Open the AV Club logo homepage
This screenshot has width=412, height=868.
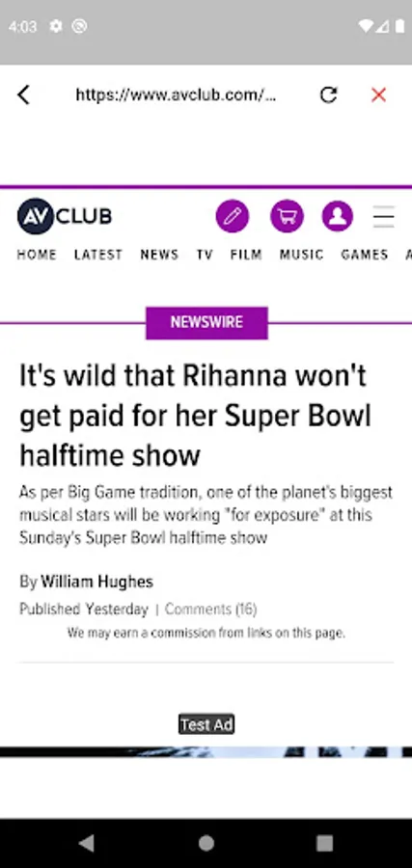pyautogui.click(x=65, y=216)
